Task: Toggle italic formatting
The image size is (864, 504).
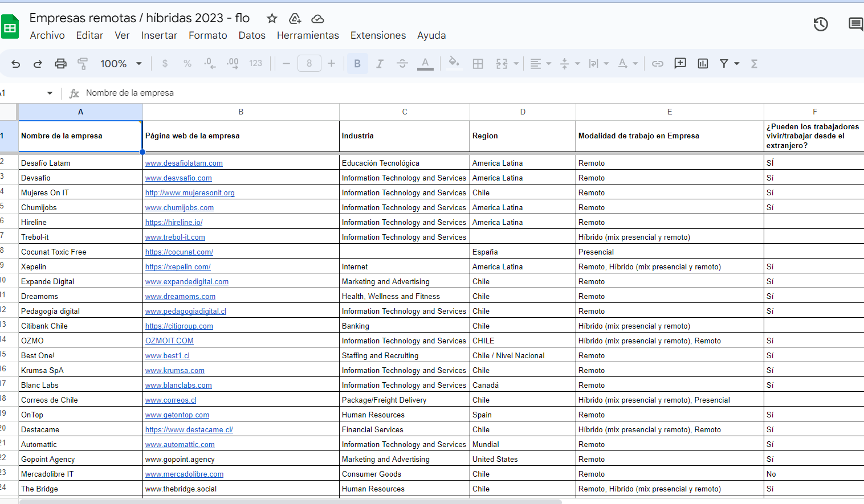Action: point(380,64)
